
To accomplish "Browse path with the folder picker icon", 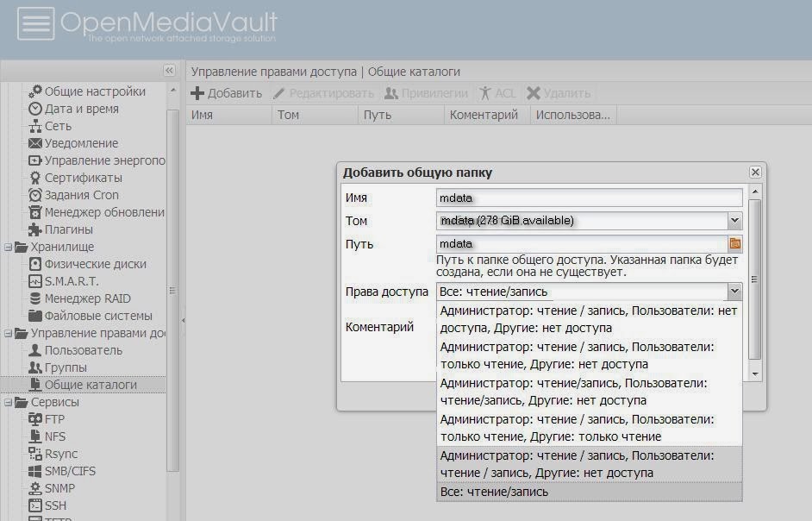I will pyautogui.click(x=734, y=243).
